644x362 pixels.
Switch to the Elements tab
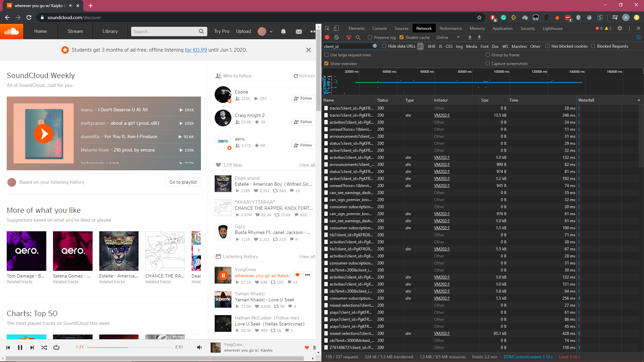tap(357, 28)
